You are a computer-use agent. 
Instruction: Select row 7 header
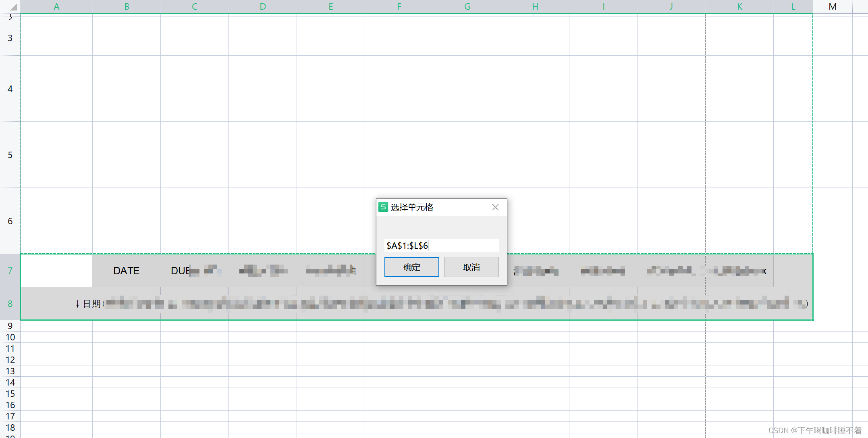pos(10,271)
